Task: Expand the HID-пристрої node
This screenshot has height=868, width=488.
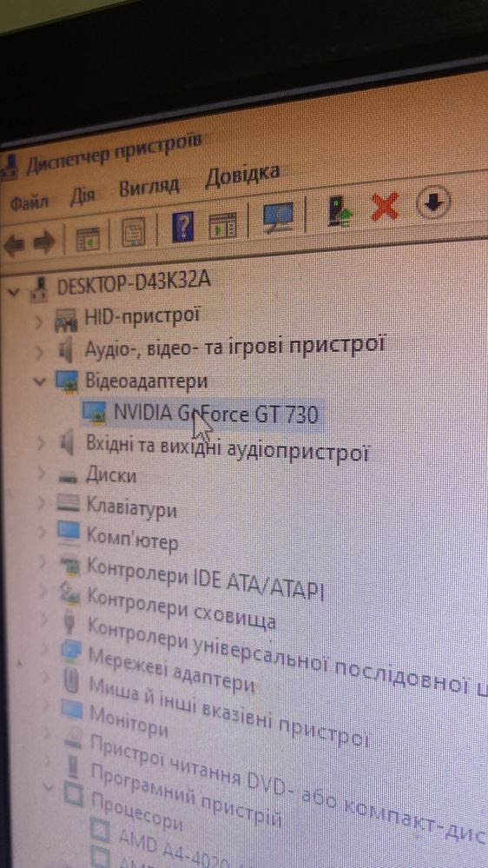Action: tap(39, 321)
